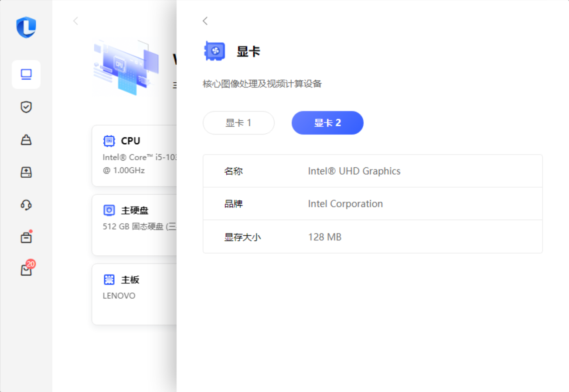Click the back arrow in the graphics card panel

click(205, 21)
